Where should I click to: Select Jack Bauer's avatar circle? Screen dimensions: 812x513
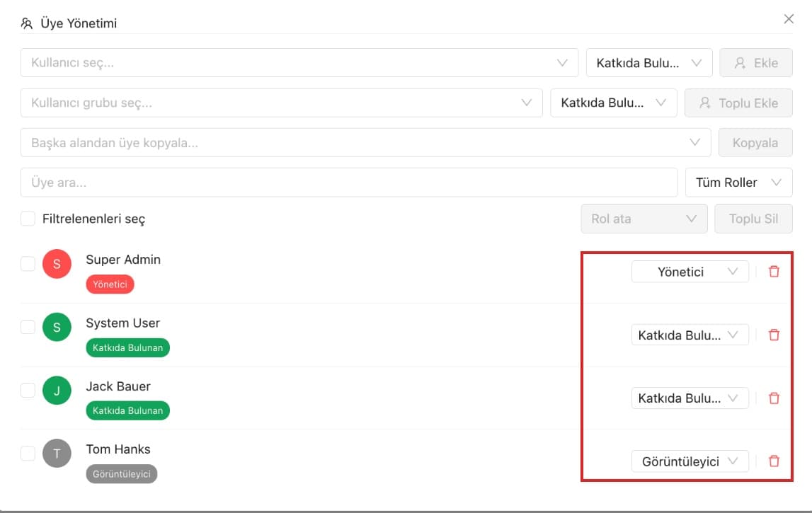57,391
